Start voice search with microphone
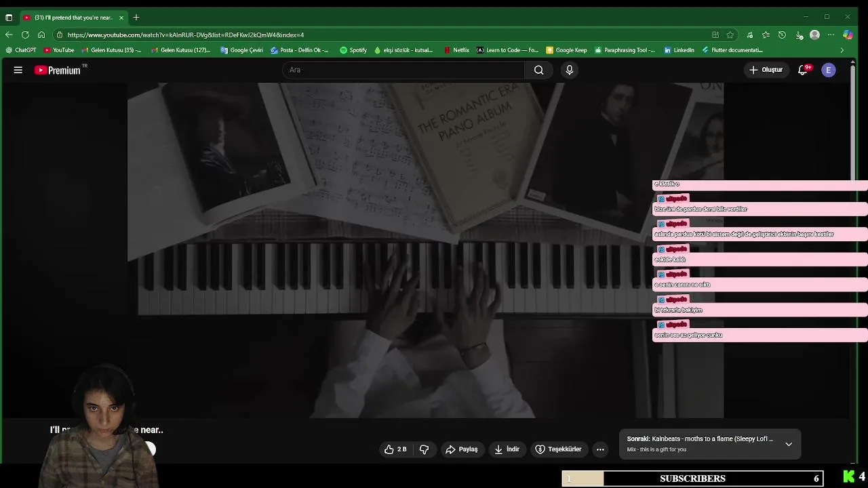Image resolution: width=868 pixels, height=488 pixels. [570, 70]
